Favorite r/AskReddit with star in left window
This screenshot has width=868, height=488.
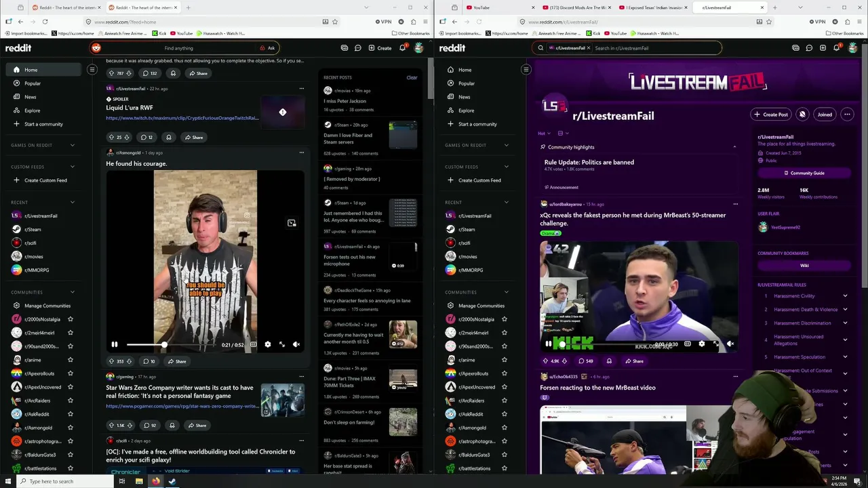point(71,414)
